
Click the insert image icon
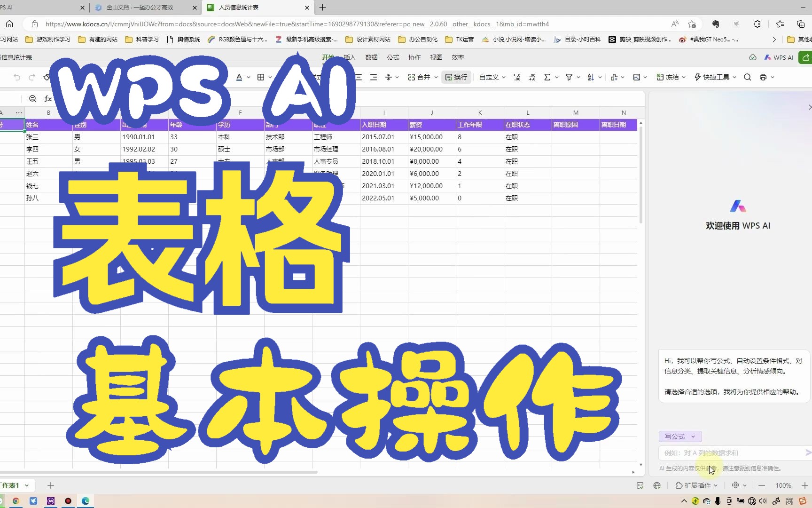tap(637, 77)
